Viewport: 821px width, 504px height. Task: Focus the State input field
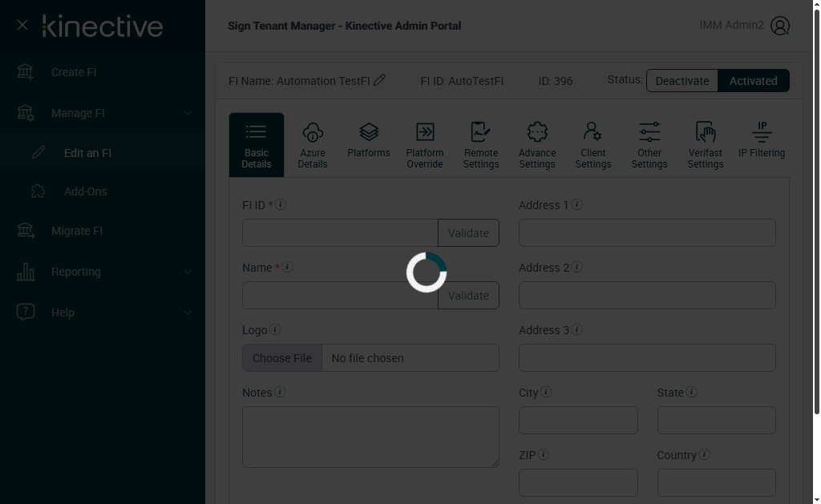(x=716, y=420)
